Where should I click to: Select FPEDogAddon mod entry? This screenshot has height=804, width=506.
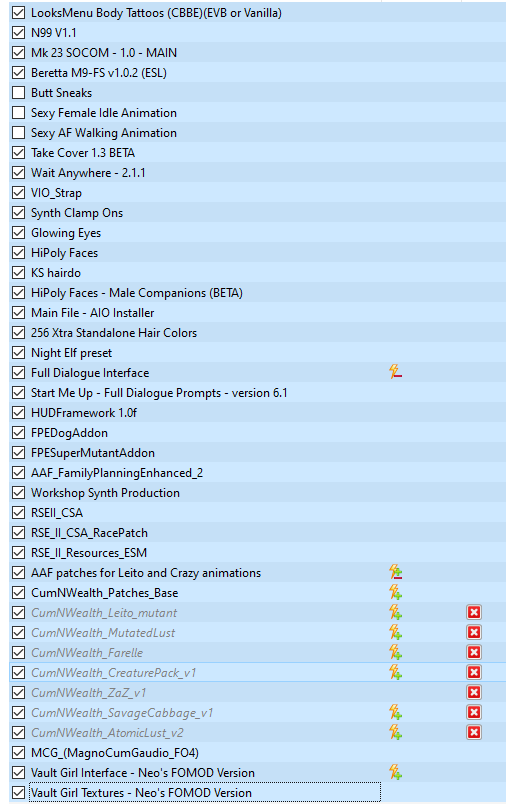click(69, 433)
